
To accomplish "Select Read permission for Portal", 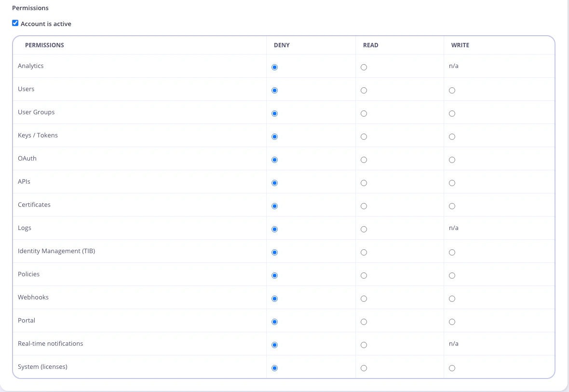I will tap(364, 322).
